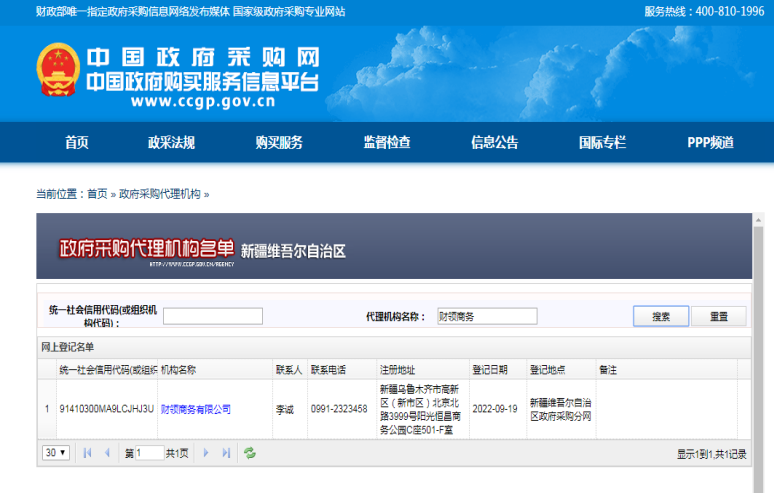Viewport: 774px width, 493px height.
Task: Open 信息公告 navigation tab
Action: (494, 142)
